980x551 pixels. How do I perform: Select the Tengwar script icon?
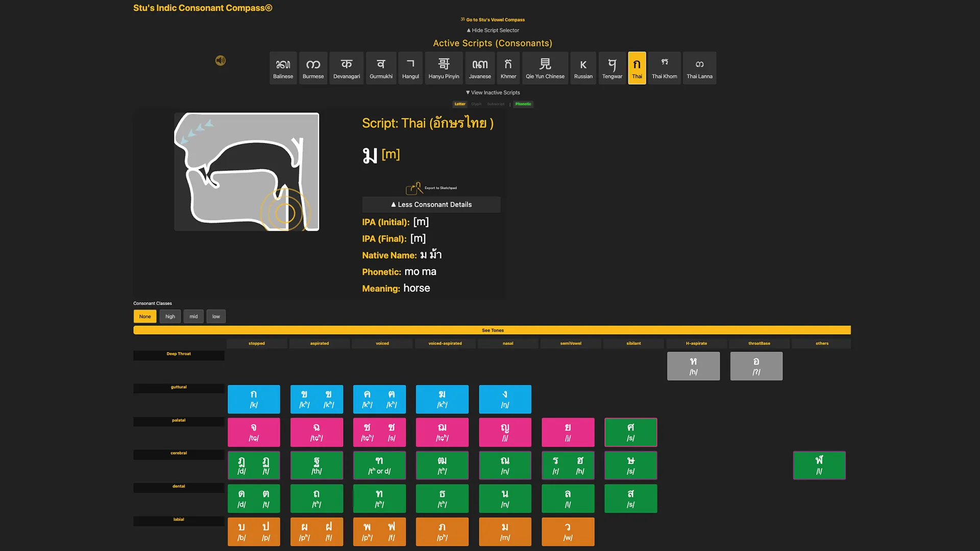click(612, 68)
